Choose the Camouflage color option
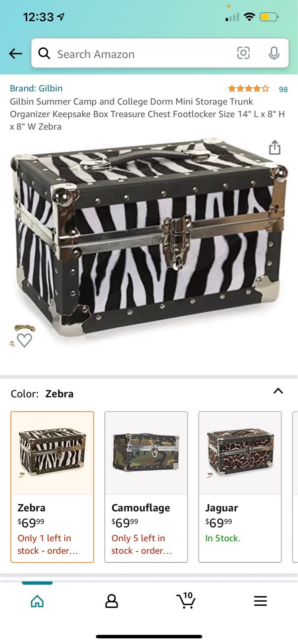The image size is (298, 644). click(x=146, y=487)
